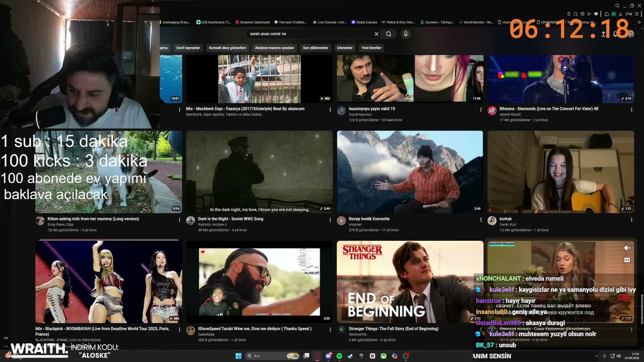Open Epic Games Launcher from the taskbar
This screenshot has width=644, height=362.
361,356
